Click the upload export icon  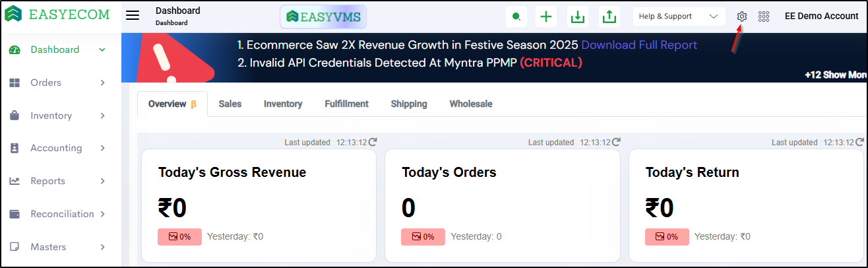[x=609, y=17]
